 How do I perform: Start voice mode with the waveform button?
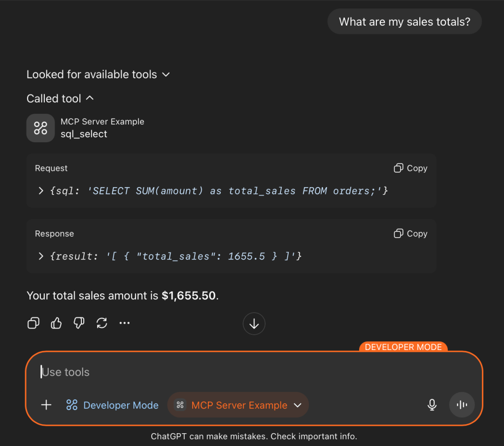(462, 405)
